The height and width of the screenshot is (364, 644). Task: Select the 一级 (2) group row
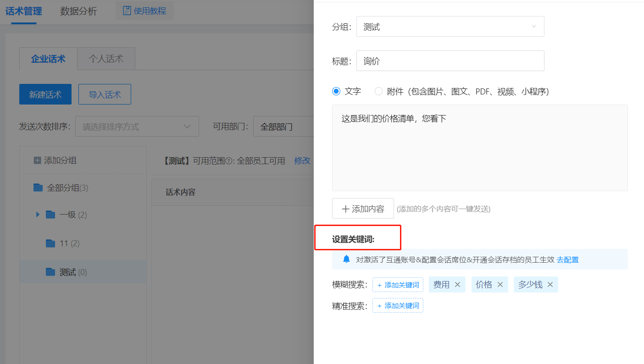83,215
